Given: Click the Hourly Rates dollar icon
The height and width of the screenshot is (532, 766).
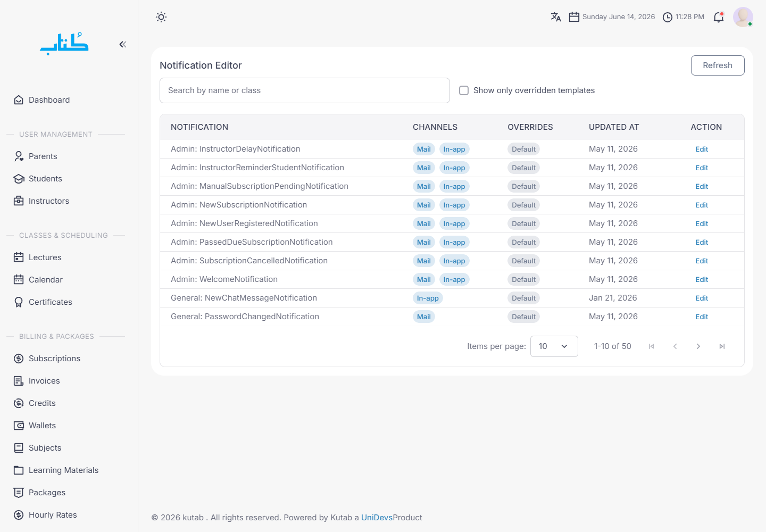Looking at the screenshot, I should 19,515.
